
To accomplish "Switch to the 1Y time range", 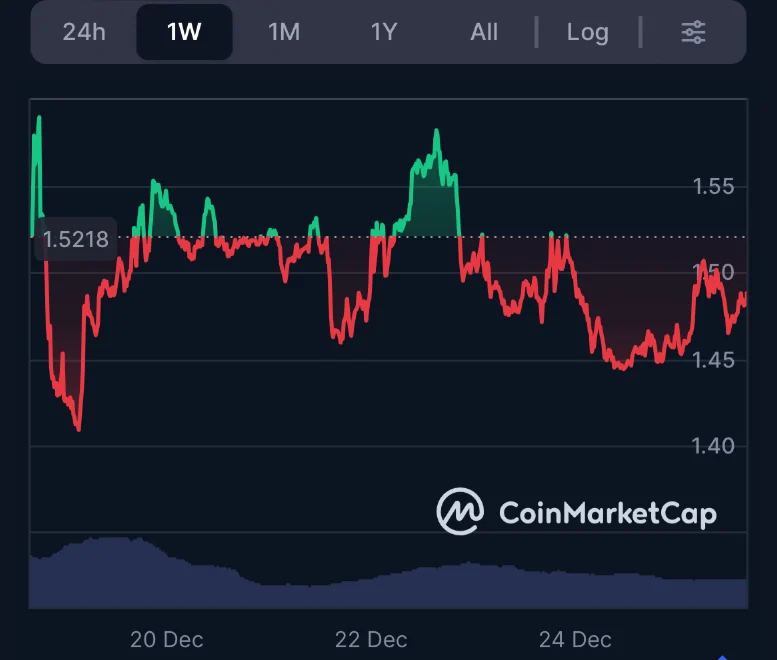I will (x=384, y=32).
